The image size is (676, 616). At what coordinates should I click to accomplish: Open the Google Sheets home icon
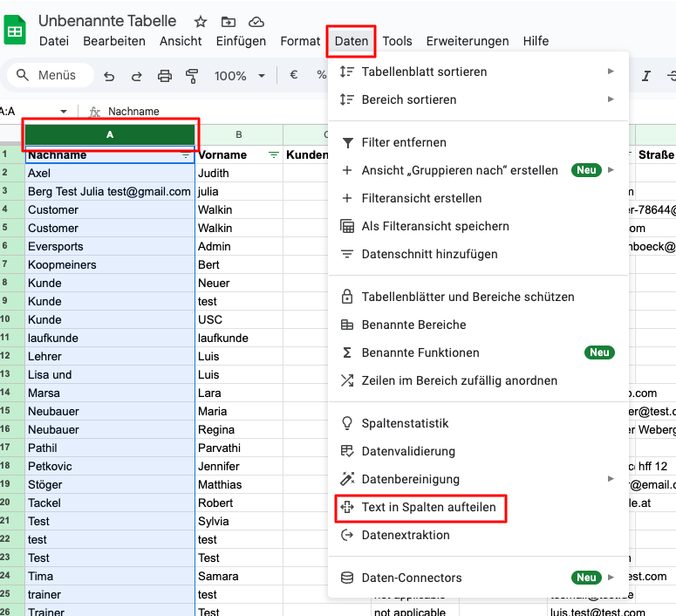pos(15,31)
